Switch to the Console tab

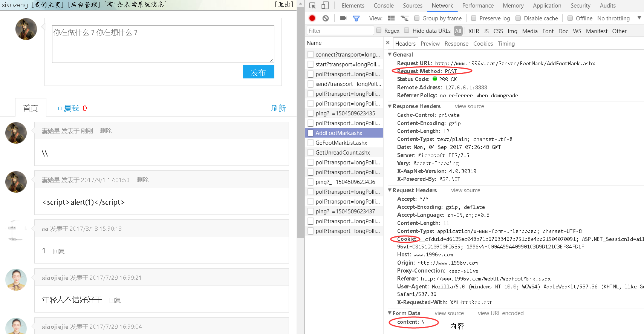[384, 6]
